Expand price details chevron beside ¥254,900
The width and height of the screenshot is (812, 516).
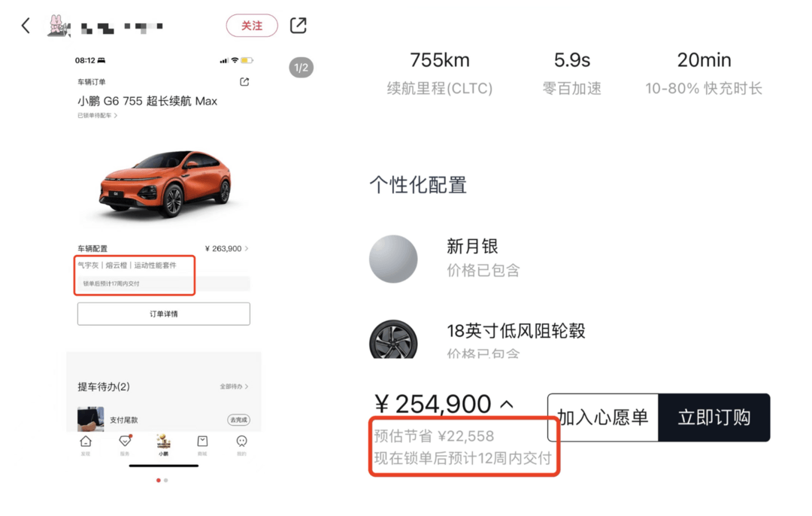click(507, 404)
